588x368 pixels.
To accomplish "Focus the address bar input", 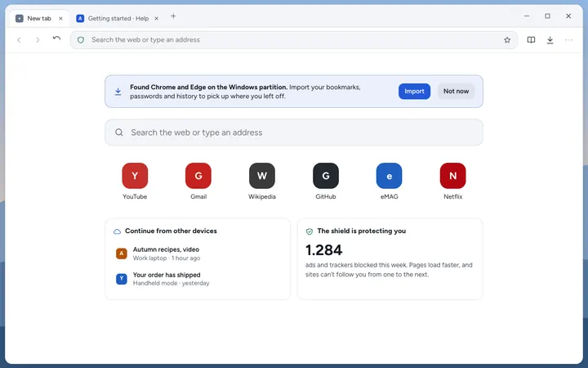I will [294, 40].
